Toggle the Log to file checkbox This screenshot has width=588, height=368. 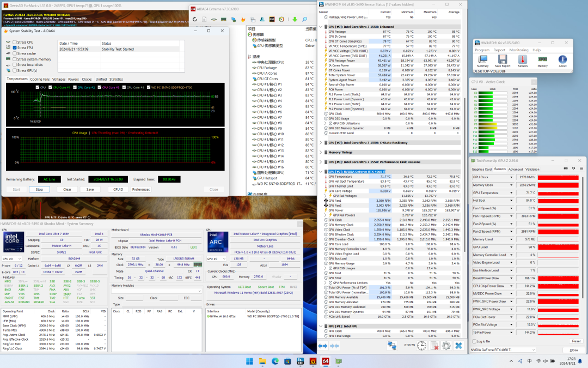click(x=474, y=341)
